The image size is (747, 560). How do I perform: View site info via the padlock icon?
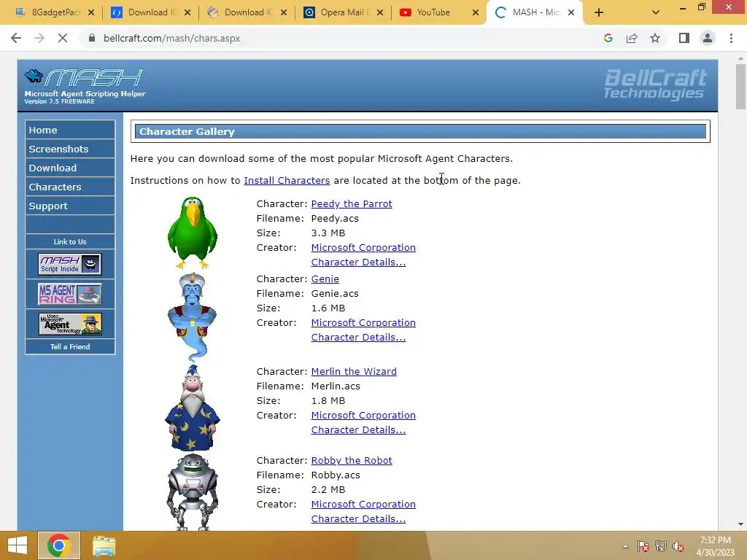[92, 38]
